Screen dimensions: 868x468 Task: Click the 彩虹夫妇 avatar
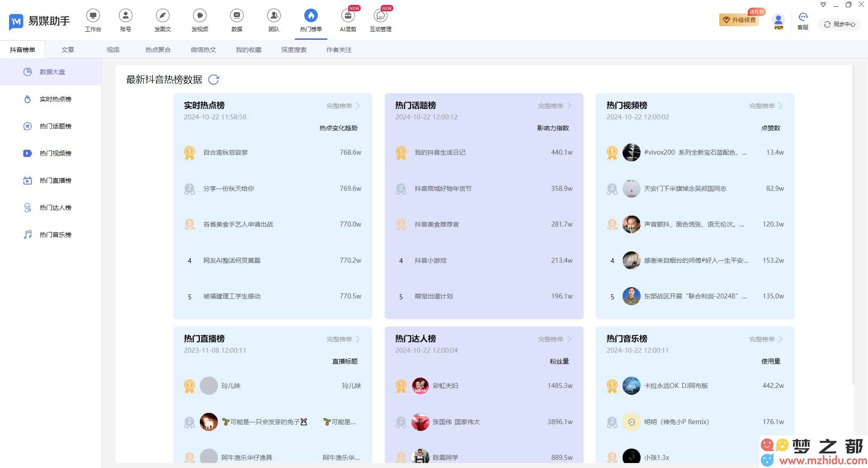click(x=420, y=386)
